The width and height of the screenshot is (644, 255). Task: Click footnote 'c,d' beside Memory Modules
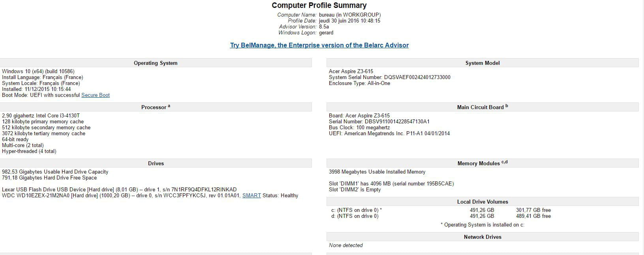pyautogui.click(x=504, y=162)
